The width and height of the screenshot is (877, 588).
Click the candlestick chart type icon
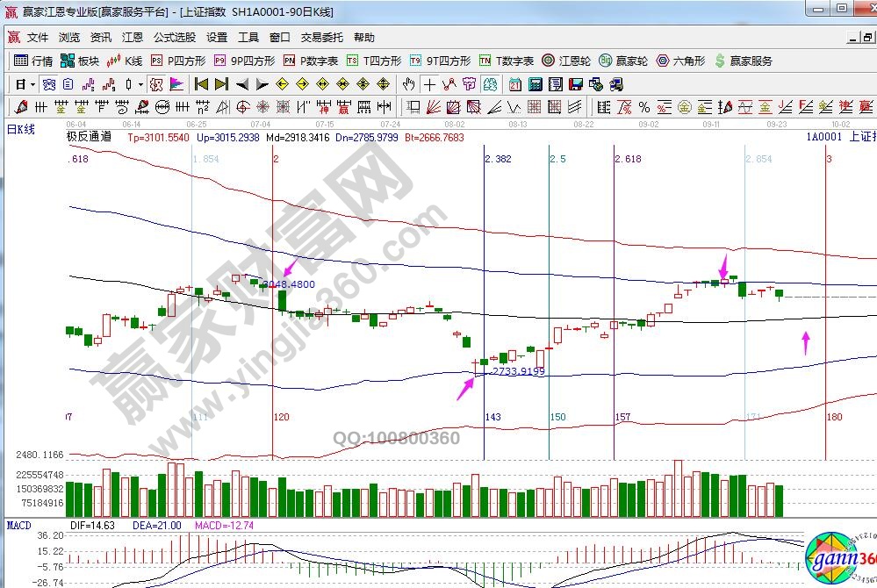(x=128, y=85)
